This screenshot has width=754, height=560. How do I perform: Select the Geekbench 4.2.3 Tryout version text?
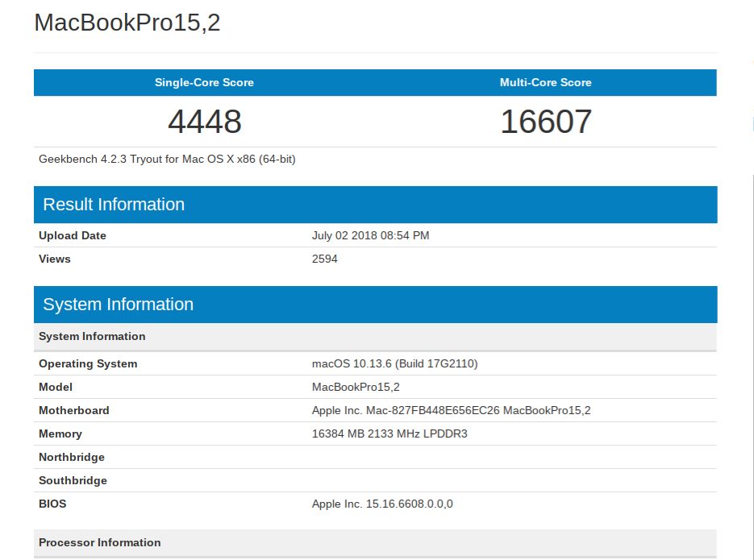pyautogui.click(x=167, y=159)
